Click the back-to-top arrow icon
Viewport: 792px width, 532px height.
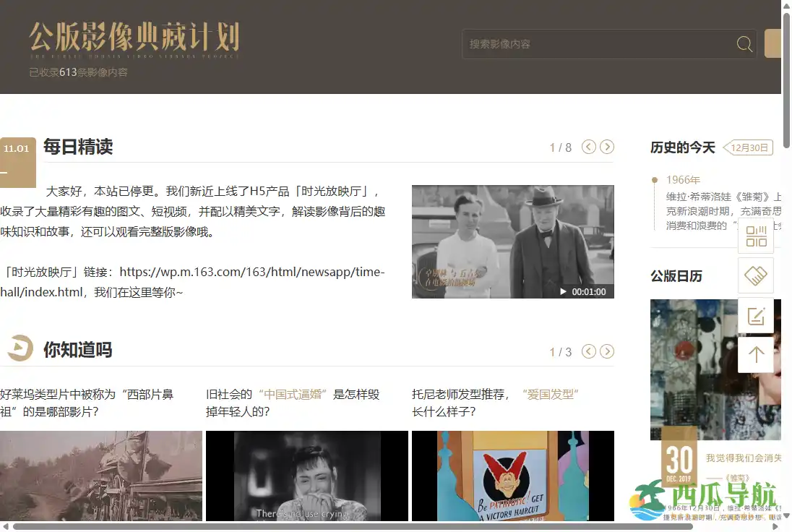(x=756, y=354)
